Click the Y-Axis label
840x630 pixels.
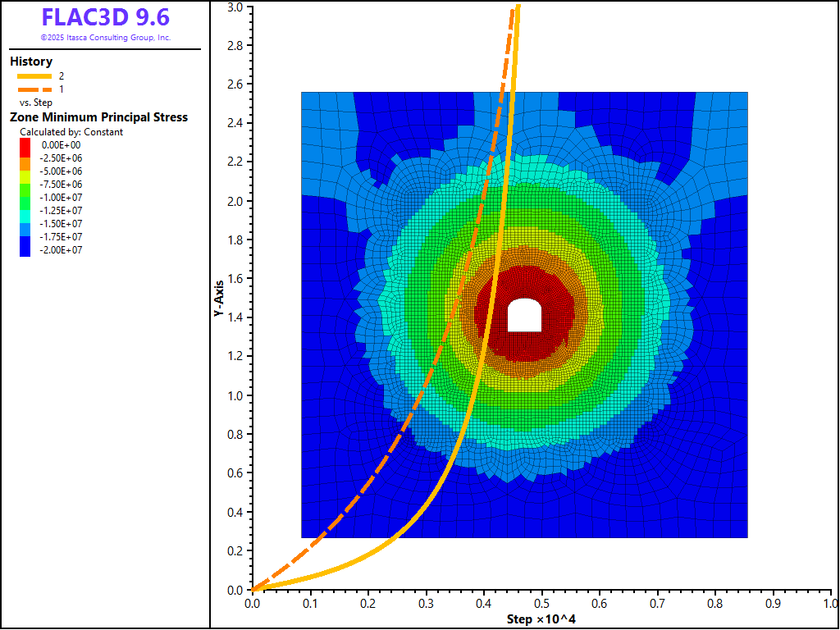[219, 298]
